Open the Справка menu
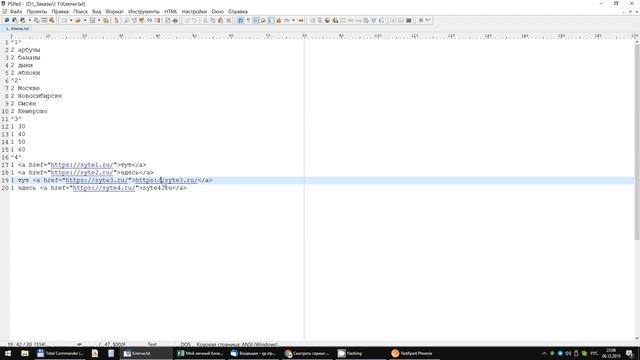 [x=238, y=11]
